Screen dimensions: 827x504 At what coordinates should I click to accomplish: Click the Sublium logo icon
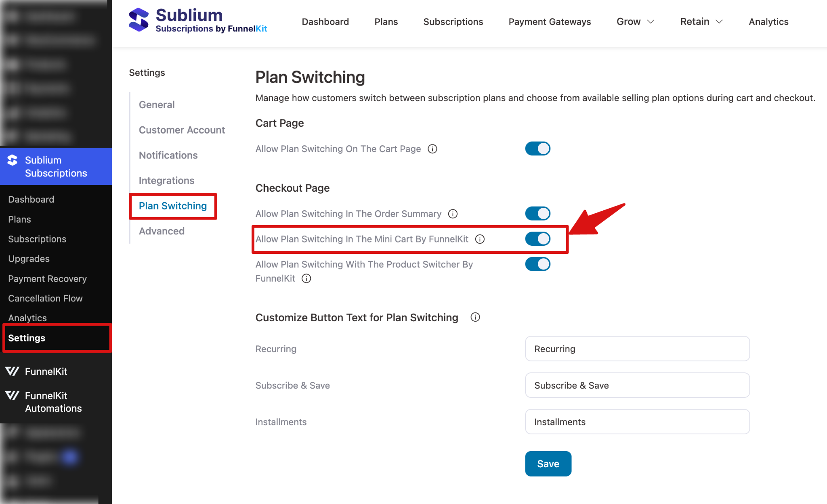point(139,19)
